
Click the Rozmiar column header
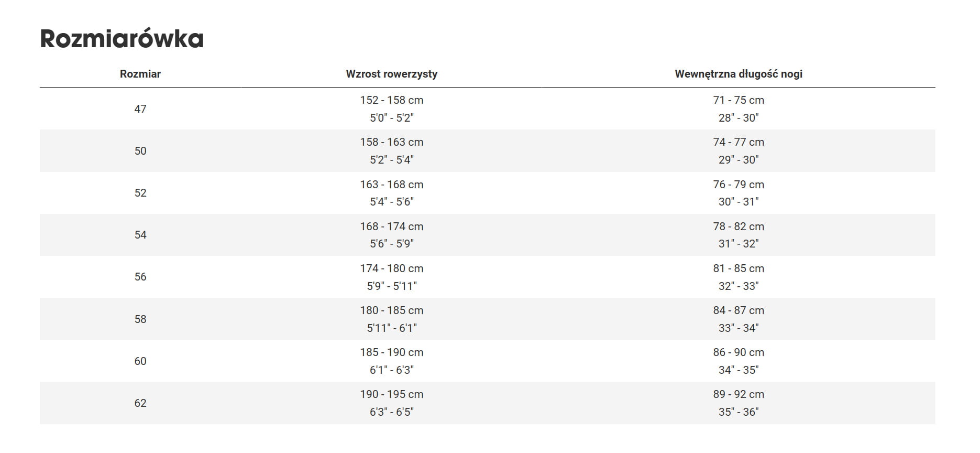click(140, 74)
